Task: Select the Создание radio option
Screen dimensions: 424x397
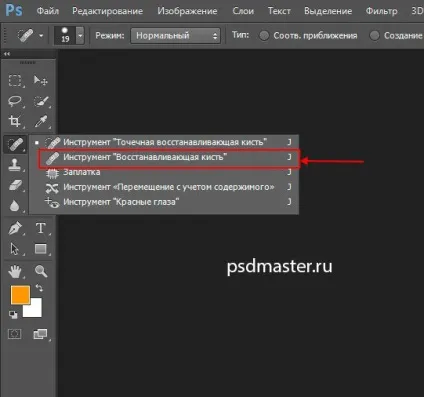Action: click(374, 35)
